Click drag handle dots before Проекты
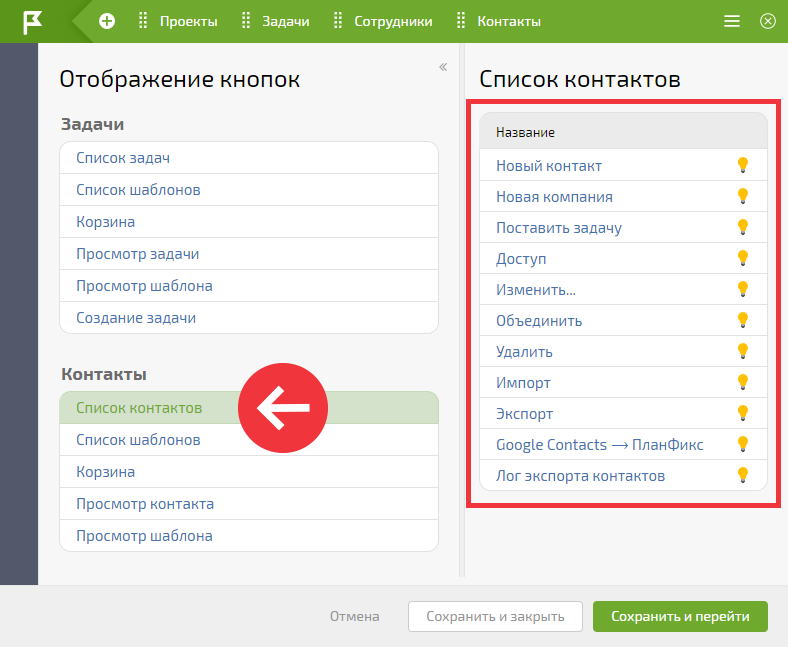 pos(143,21)
